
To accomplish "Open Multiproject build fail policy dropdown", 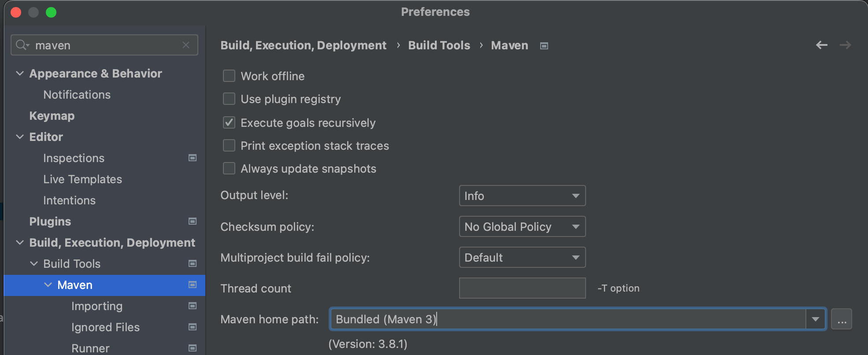I will point(522,257).
